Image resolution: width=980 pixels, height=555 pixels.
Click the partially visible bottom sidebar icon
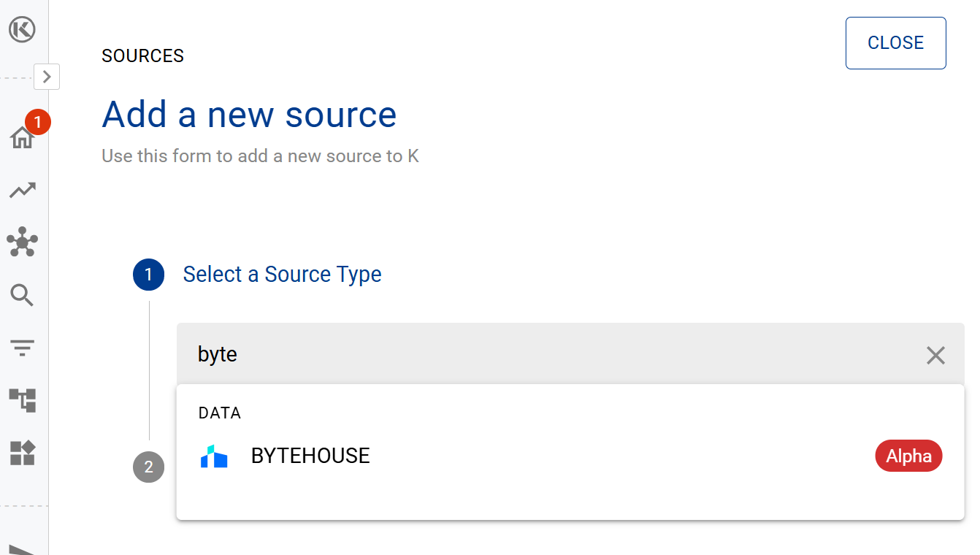tap(20, 548)
